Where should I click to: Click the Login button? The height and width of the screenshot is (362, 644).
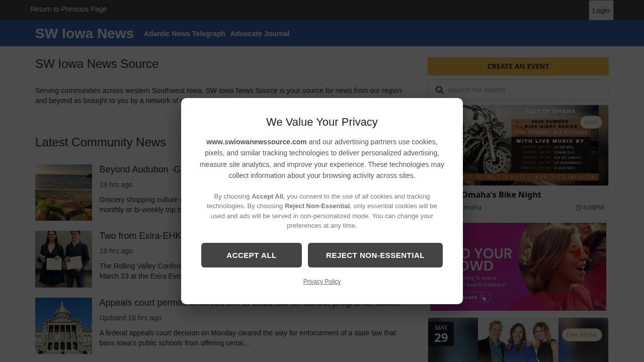point(601,11)
